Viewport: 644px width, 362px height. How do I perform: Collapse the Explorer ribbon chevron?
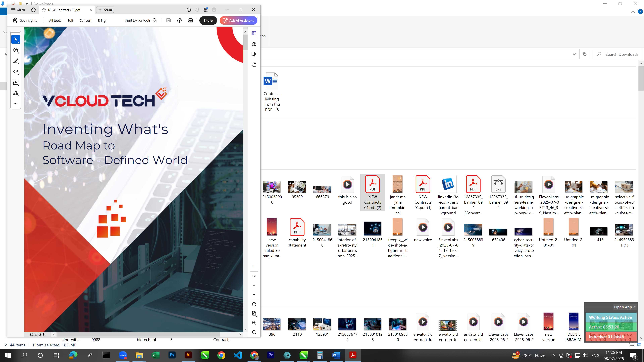tap(633, 12)
